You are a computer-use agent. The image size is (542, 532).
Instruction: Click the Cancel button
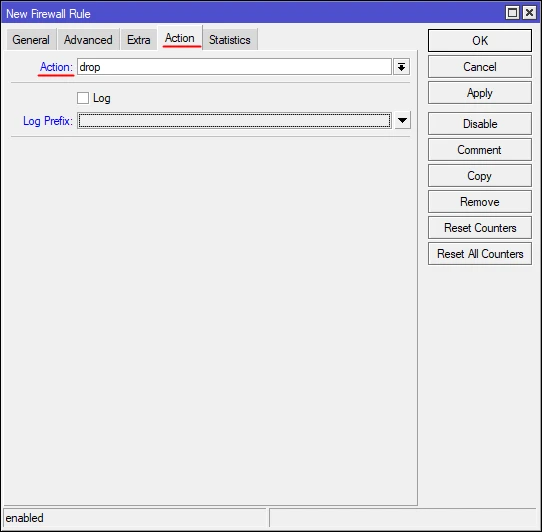[x=480, y=67]
